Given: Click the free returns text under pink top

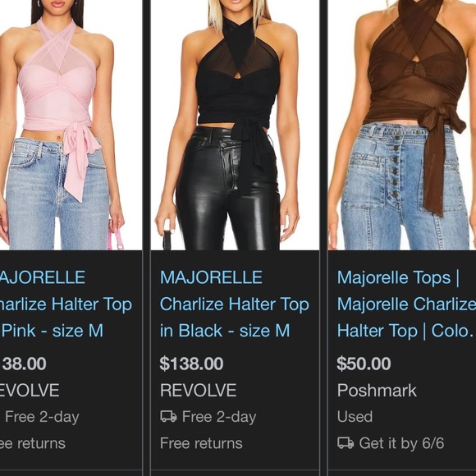Looking at the screenshot, I should click(x=33, y=443).
